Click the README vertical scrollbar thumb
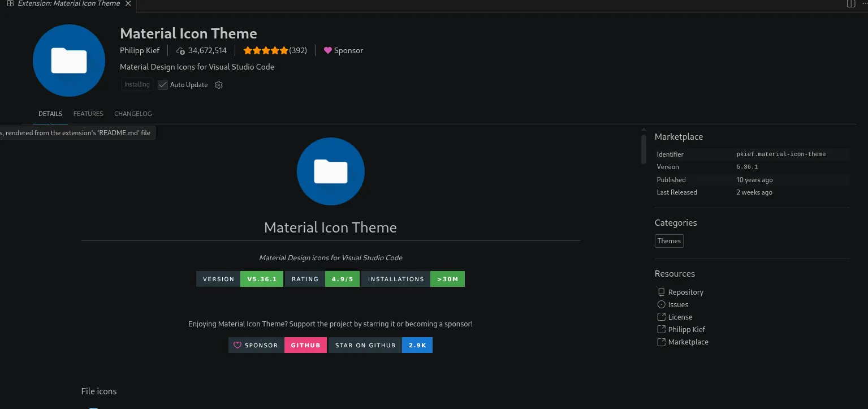868x409 pixels. click(644, 149)
